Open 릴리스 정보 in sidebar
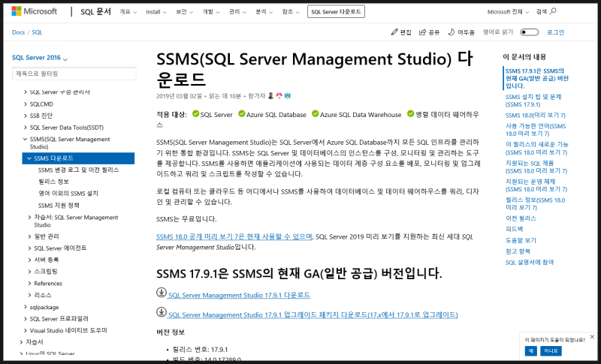Viewport: 601px width, 364px height. point(53,182)
